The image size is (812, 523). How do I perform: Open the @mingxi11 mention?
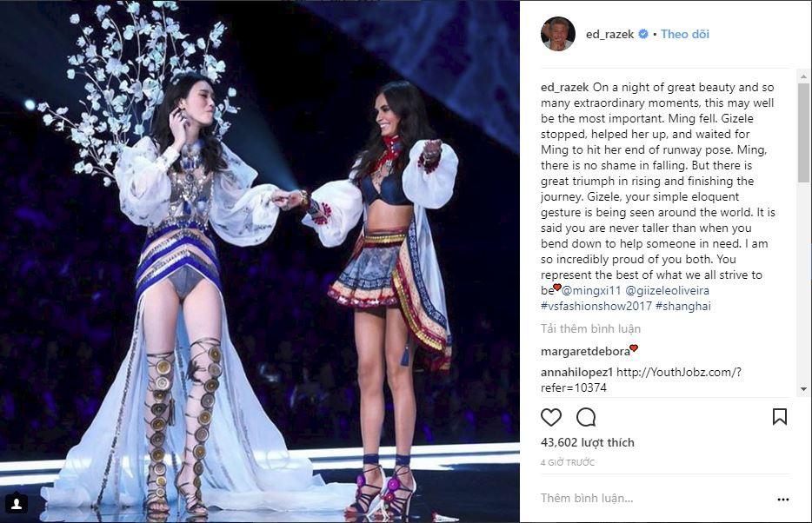point(591,290)
